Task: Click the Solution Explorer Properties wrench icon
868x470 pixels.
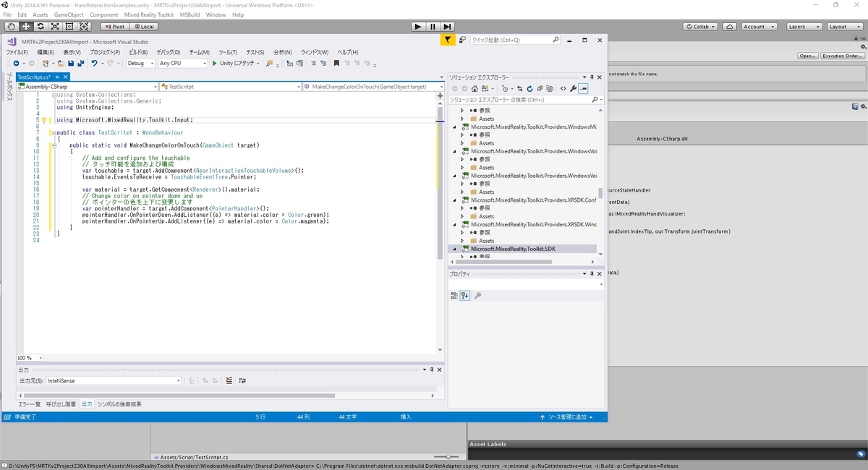Action: (574, 88)
